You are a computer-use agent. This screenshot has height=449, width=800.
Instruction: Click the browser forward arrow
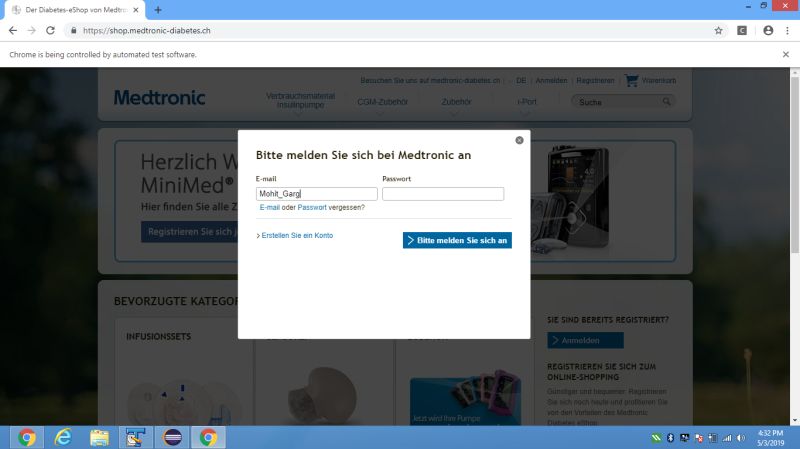tap(32, 31)
